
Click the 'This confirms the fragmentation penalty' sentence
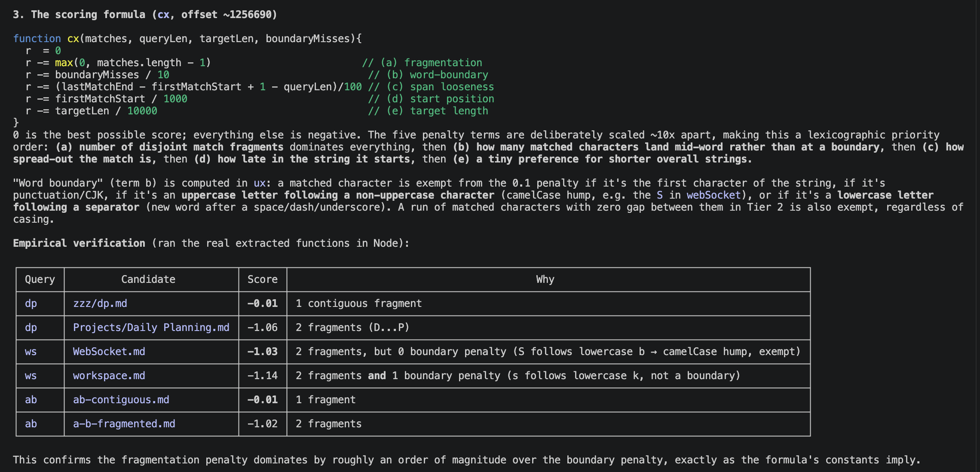[467, 460]
